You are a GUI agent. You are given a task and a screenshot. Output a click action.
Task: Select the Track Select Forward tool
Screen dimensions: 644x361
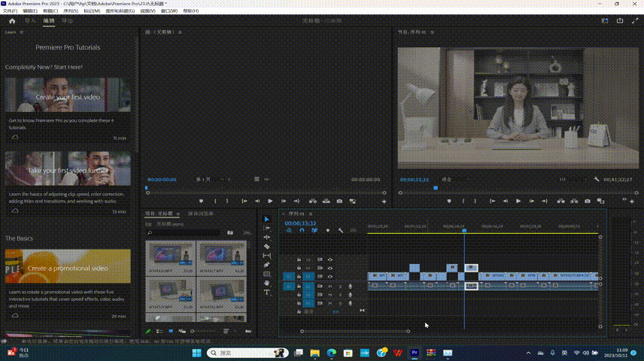click(266, 229)
